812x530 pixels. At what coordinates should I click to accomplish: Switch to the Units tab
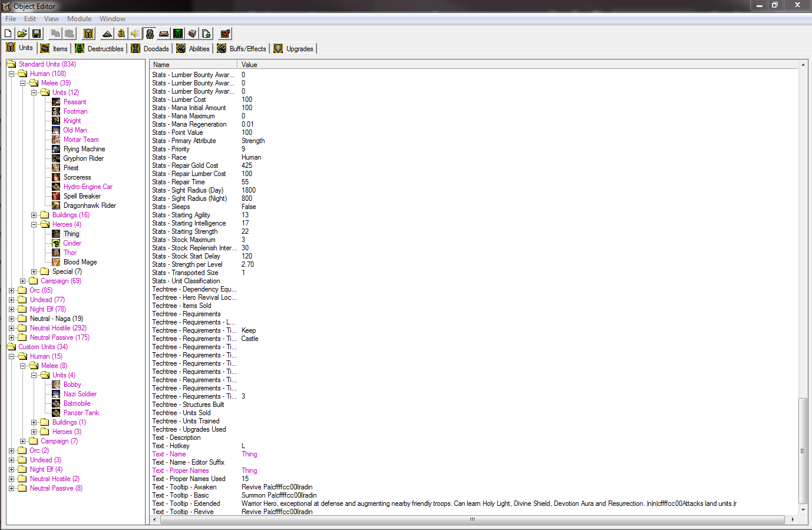pyautogui.click(x=20, y=48)
